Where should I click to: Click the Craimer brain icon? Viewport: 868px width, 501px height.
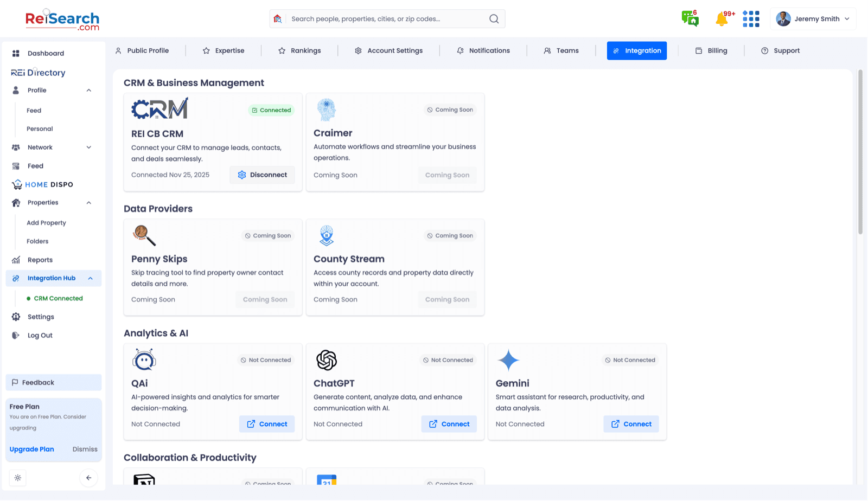pyautogui.click(x=326, y=110)
